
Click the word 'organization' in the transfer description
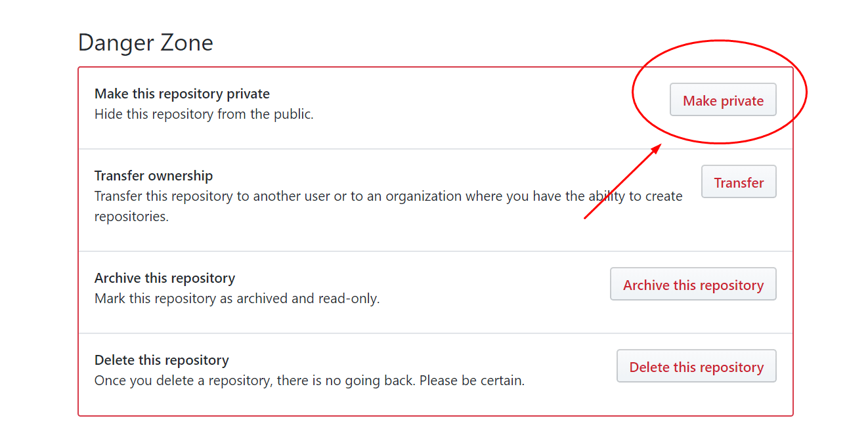[x=423, y=196]
